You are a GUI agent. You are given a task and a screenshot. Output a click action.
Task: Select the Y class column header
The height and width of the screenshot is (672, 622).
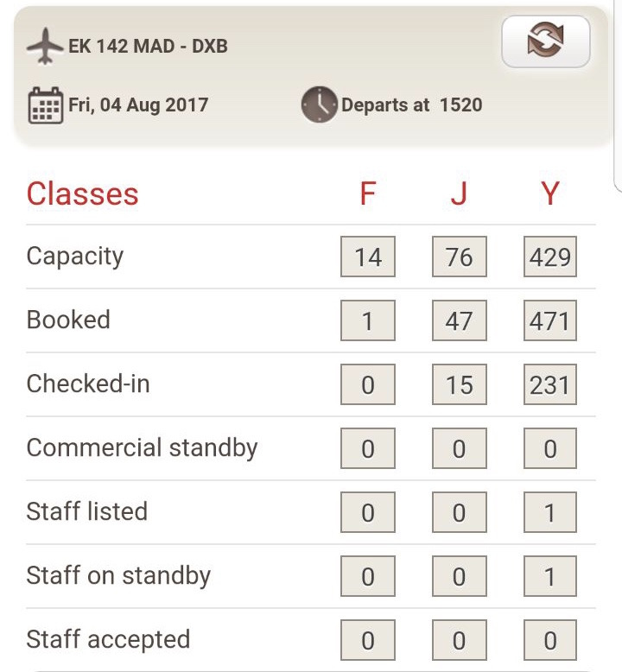click(x=549, y=194)
